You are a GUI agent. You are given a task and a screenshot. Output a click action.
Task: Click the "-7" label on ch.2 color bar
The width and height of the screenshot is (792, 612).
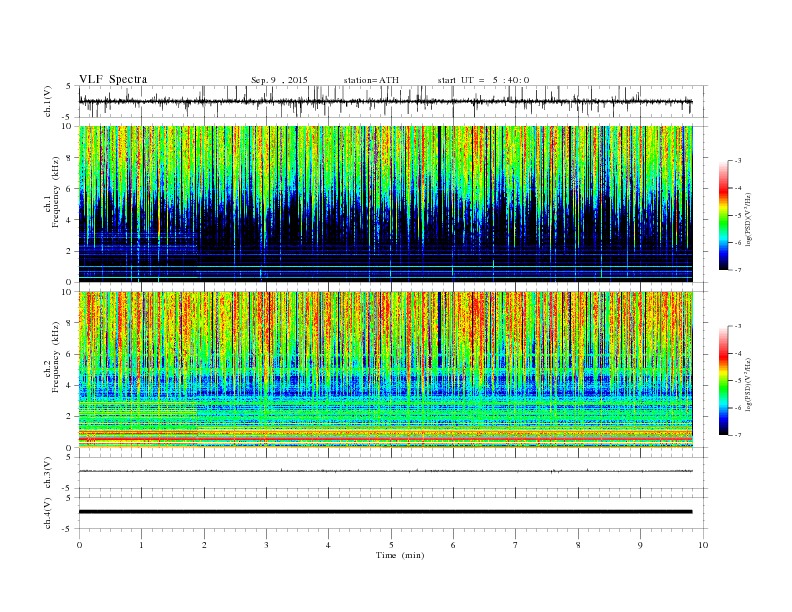(737, 435)
